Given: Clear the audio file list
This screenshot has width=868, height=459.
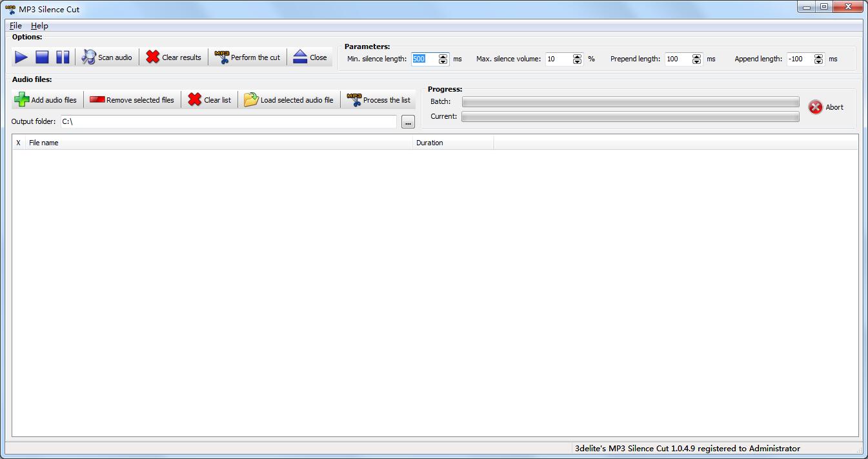Looking at the screenshot, I should [210, 100].
